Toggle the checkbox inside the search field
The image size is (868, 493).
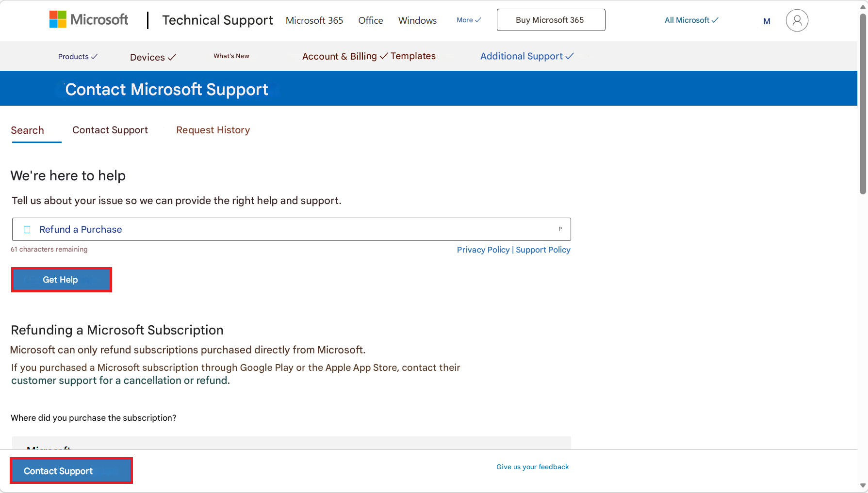pyautogui.click(x=27, y=229)
